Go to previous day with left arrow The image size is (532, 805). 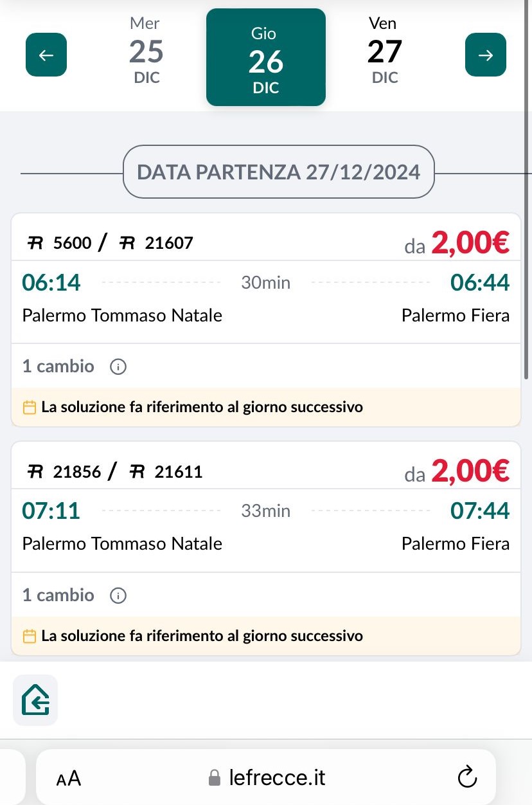[46, 55]
